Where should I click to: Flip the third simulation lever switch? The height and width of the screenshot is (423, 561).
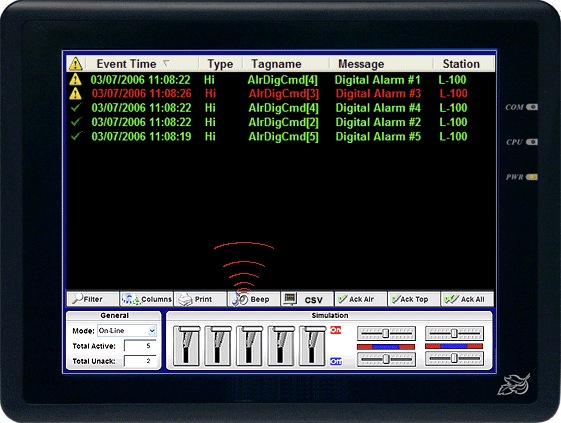[x=249, y=346]
